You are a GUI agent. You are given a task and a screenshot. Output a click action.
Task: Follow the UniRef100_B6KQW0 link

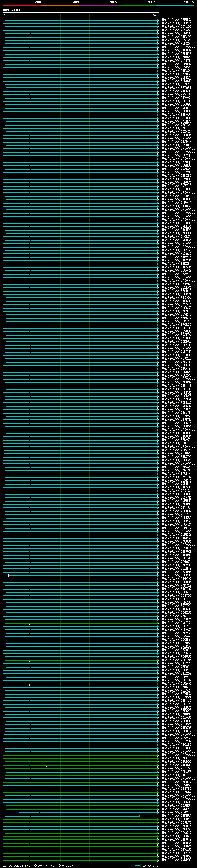(x=177, y=115)
